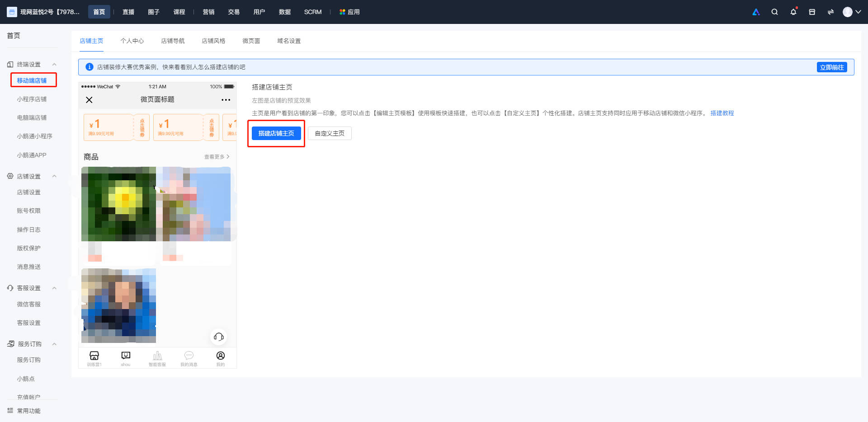The width and height of the screenshot is (868, 422).
Task: Open the account avatar dropdown
Action: tap(852, 12)
